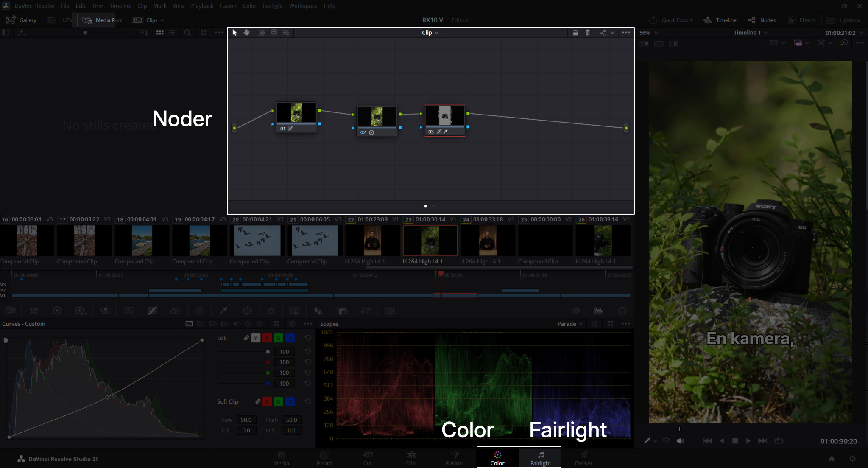Open the Fusion menu in menu bar
The height and width of the screenshot is (468, 868).
pos(228,6)
